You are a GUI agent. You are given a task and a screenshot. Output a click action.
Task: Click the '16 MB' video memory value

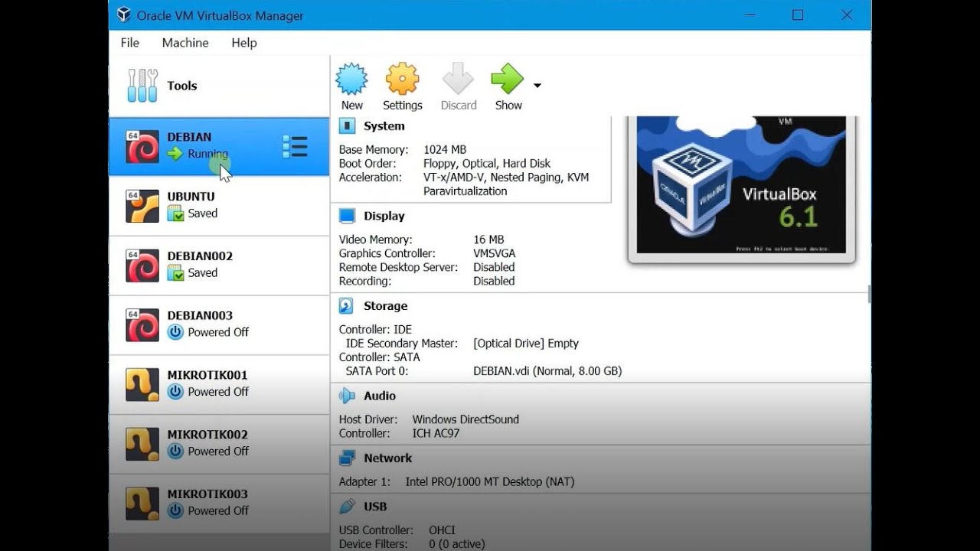[x=488, y=240]
